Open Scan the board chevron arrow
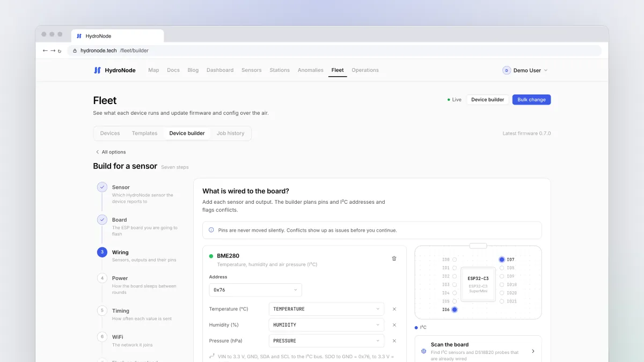 [x=533, y=351]
